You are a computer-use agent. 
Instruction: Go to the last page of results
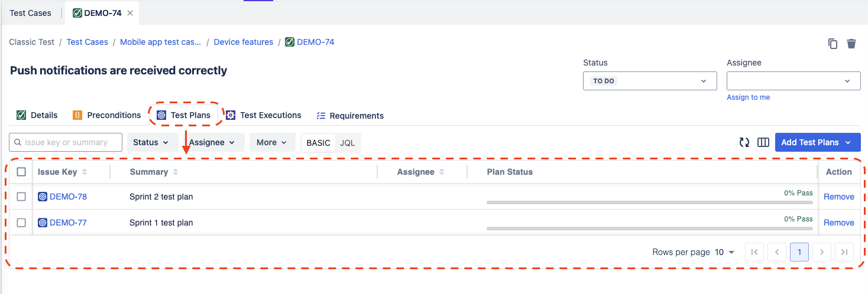(x=844, y=252)
